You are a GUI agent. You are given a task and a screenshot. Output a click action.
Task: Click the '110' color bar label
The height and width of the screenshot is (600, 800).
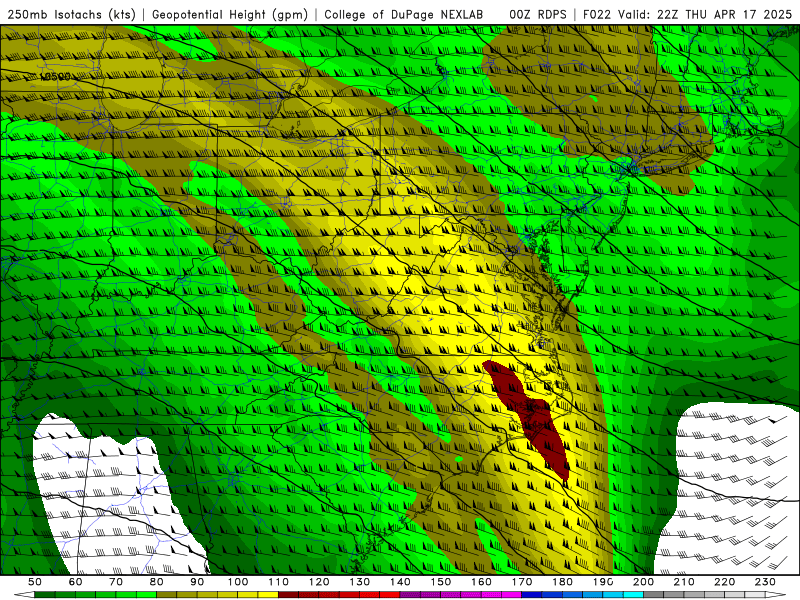point(279,582)
